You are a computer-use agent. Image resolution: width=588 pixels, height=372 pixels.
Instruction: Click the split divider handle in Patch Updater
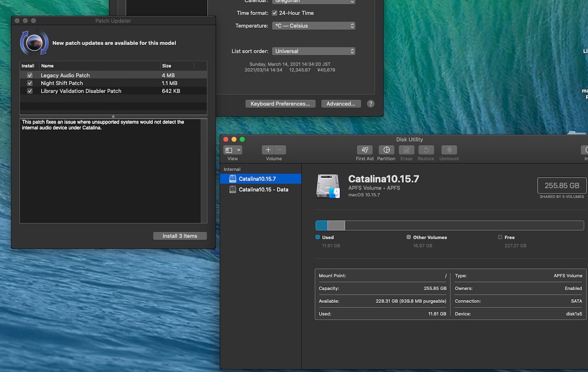113,116
